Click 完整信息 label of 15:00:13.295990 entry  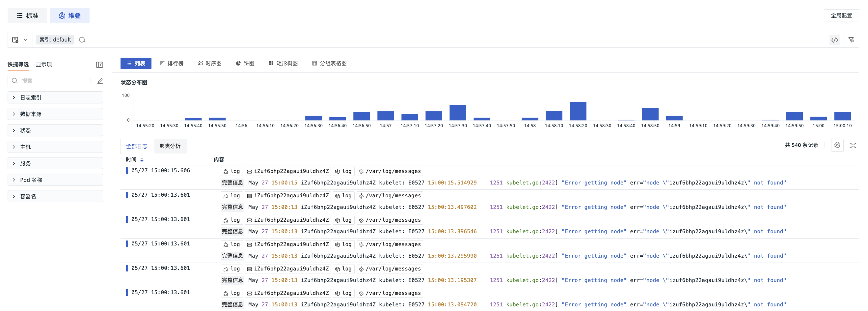click(x=232, y=256)
